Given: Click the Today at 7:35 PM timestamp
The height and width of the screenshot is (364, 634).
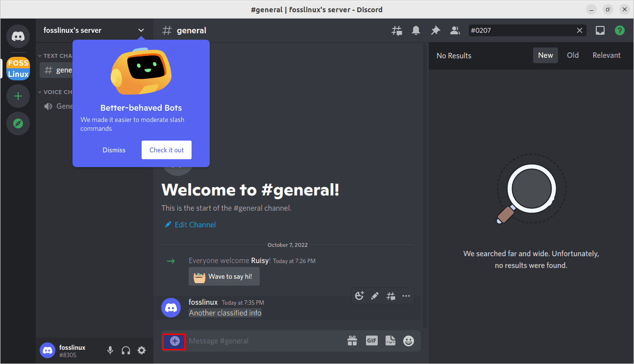Looking at the screenshot, I should (243, 303).
